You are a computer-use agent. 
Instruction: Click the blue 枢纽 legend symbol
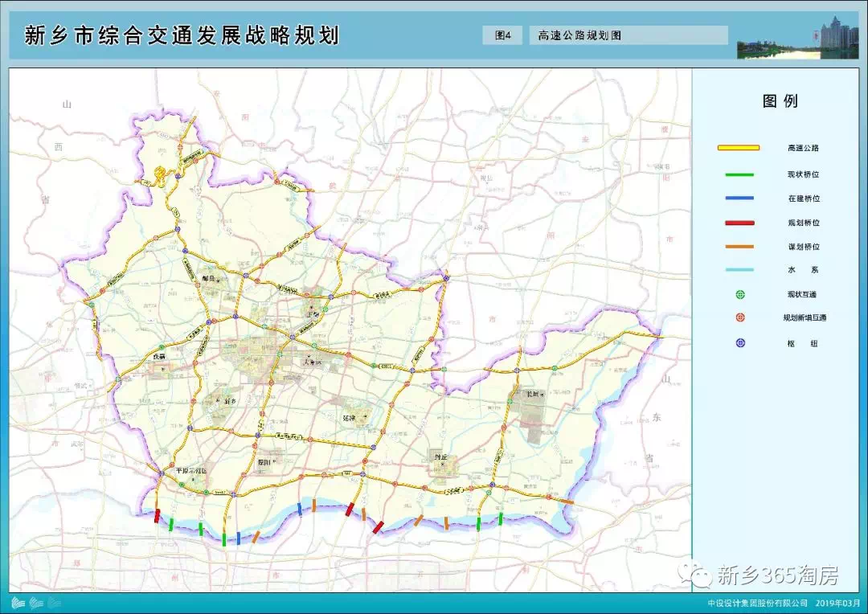pos(740,342)
